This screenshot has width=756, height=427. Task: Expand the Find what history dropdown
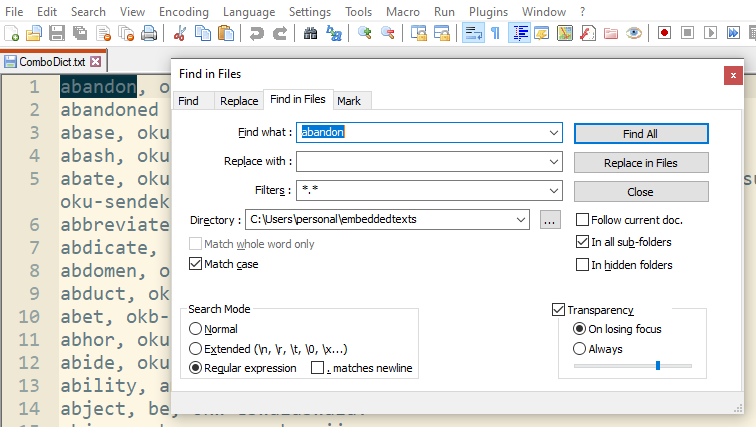tap(554, 133)
